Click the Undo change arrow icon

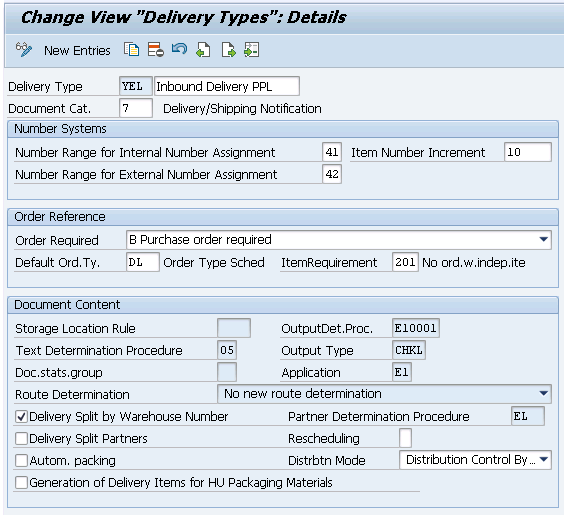click(179, 49)
